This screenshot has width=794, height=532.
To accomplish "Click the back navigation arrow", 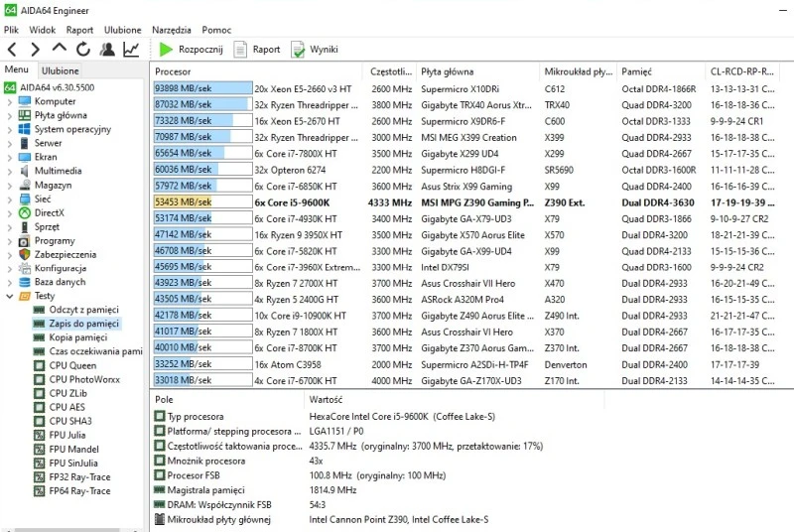I will coord(12,49).
